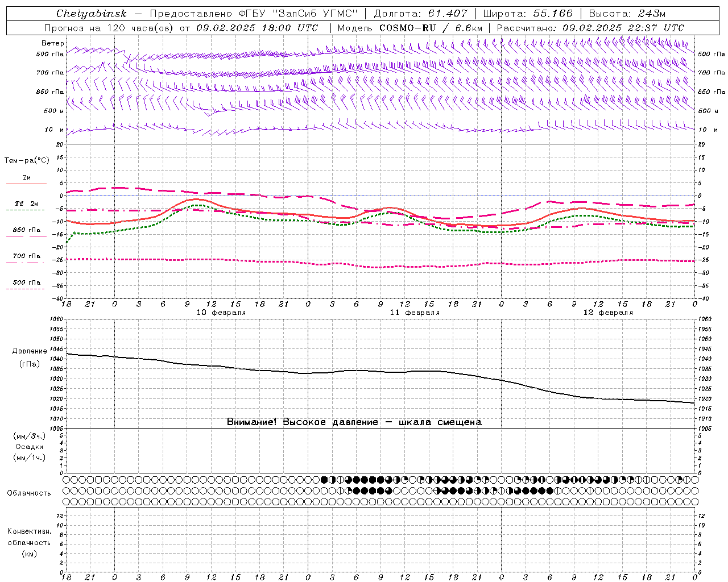
Task: Click the Конвективн. convective cloud label
Action: click(29, 531)
